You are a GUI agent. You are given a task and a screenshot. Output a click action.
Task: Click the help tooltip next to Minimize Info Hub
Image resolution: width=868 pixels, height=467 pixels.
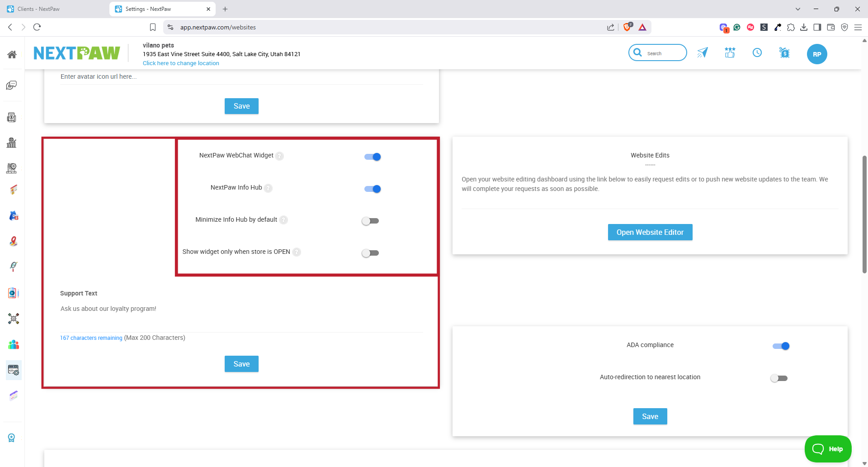pos(283,220)
